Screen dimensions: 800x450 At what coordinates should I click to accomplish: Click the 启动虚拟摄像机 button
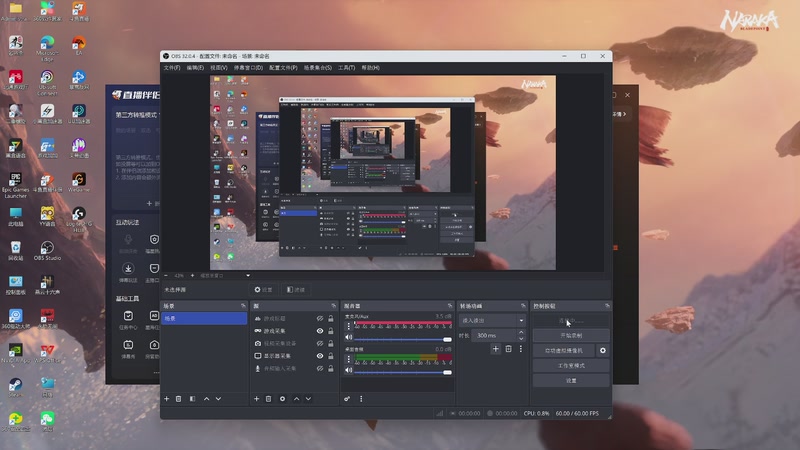pos(564,351)
